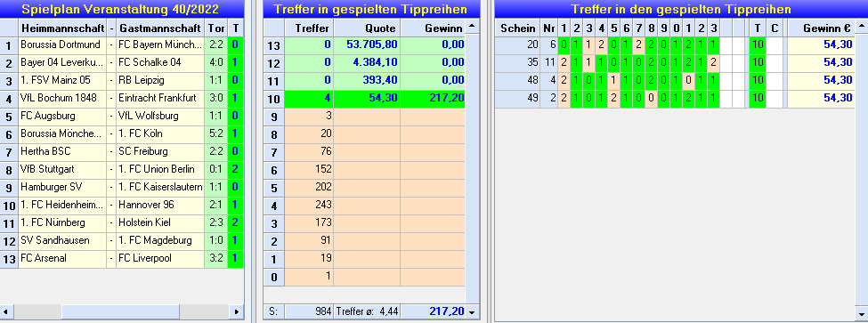The width and height of the screenshot is (868, 323).
Task: Select the highlighted 10 Treffer row
Action: 364,99
